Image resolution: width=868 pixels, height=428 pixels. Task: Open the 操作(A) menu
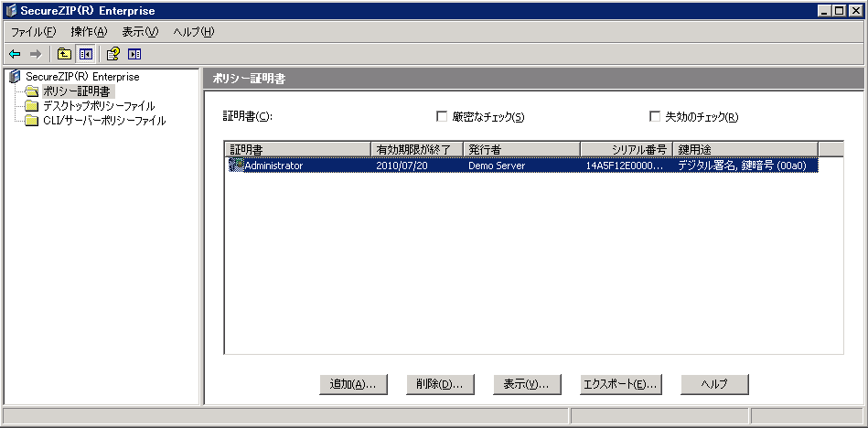[x=89, y=32]
